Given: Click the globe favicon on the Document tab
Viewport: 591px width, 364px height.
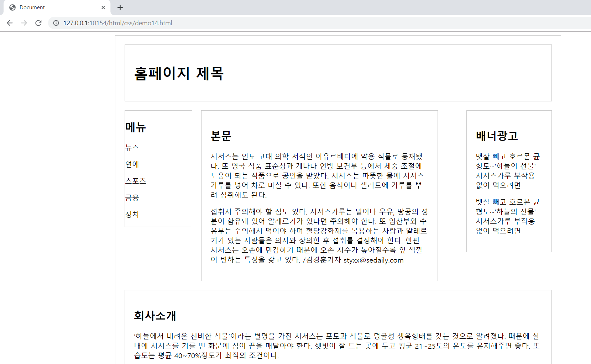Looking at the screenshot, I should 12,7.
